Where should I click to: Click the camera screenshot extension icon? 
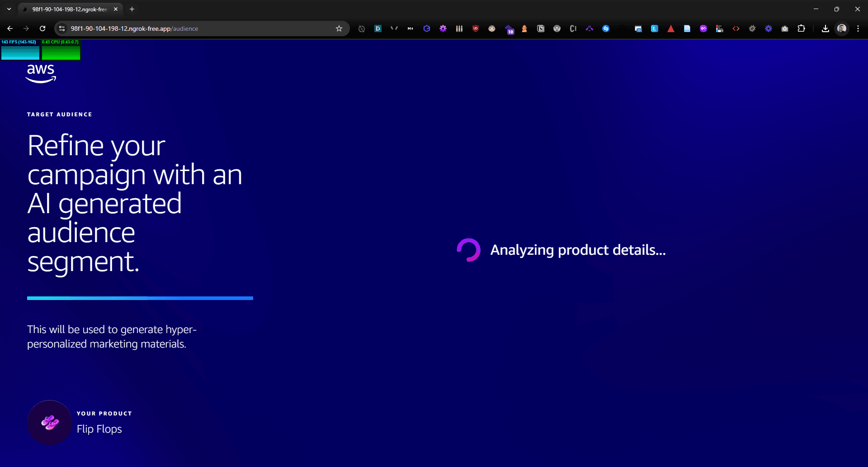pyautogui.click(x=785, y=29)
